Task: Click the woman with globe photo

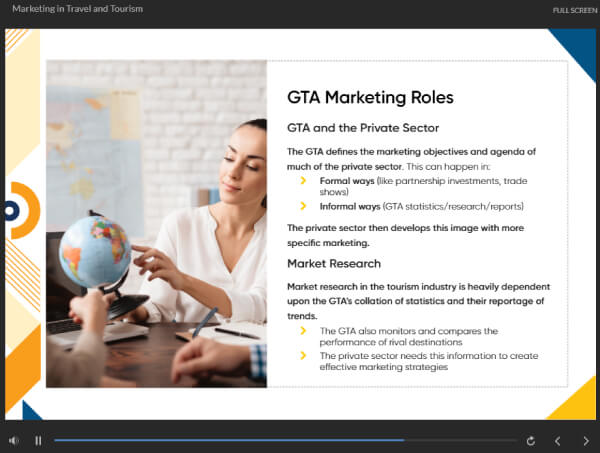Action: click(157, 224)
